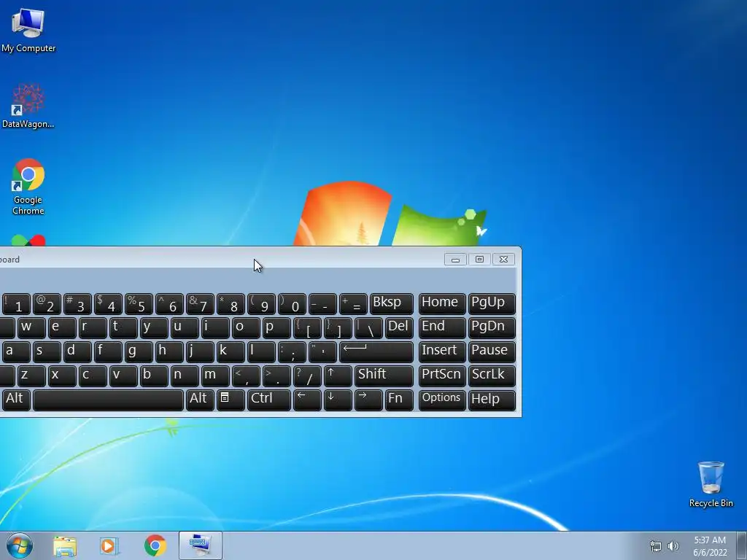Tap the letter g key

(139, 352)
